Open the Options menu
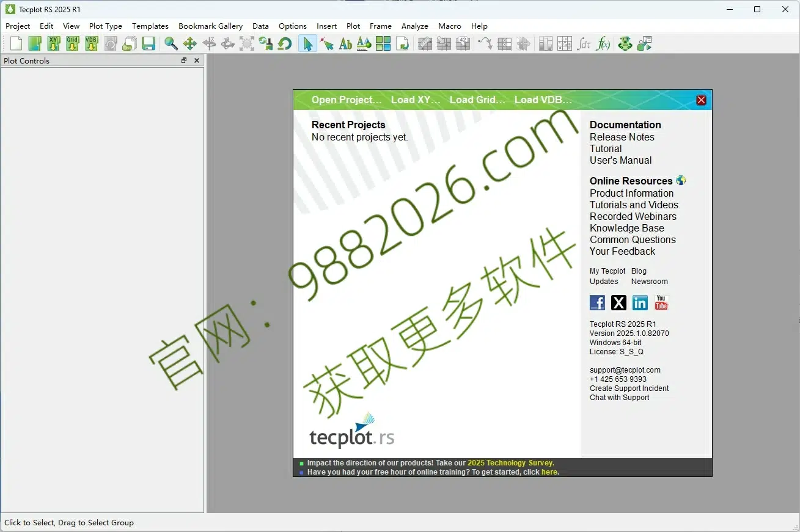 293,26
